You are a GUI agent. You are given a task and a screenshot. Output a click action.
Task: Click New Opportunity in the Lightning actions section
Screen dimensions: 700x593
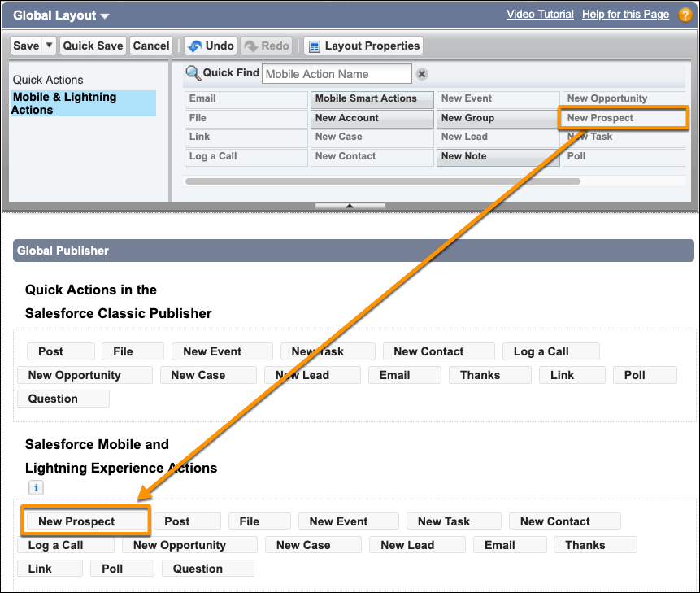(189, 545)
